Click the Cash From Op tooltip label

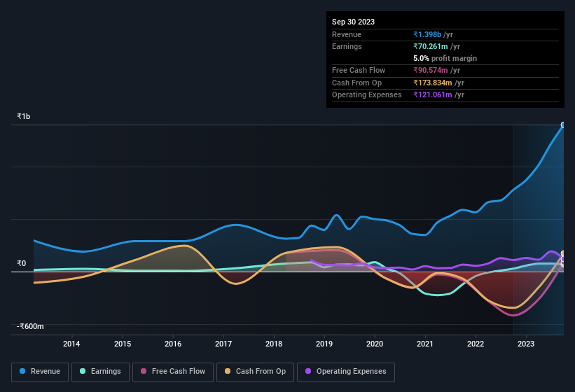(356, 83)
